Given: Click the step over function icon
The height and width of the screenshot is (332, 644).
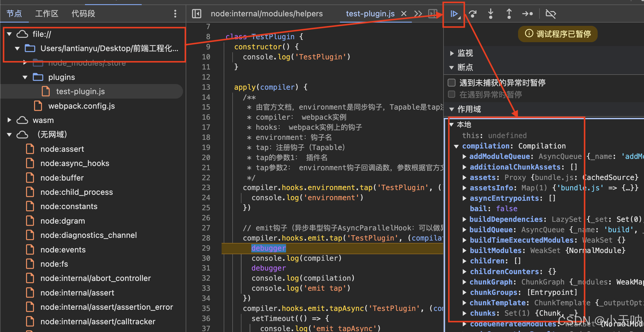Looking at the screenshot, I should (x=472, y=14).
